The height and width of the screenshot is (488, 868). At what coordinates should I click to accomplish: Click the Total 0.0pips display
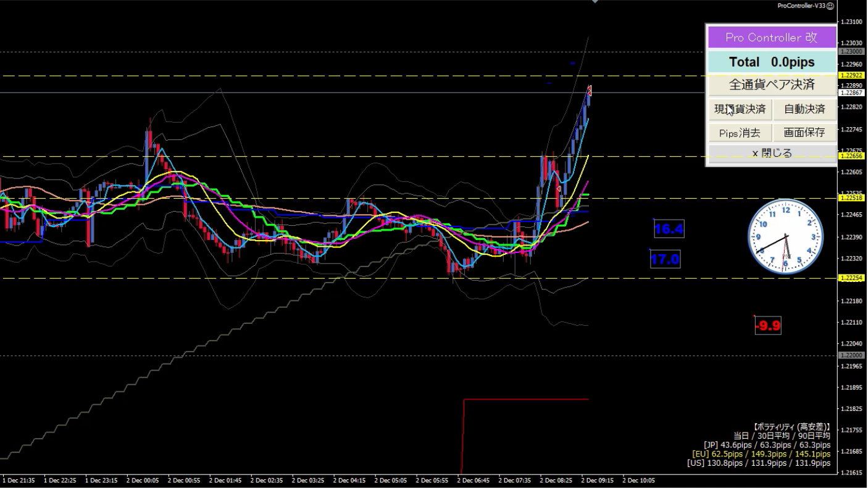771,62
